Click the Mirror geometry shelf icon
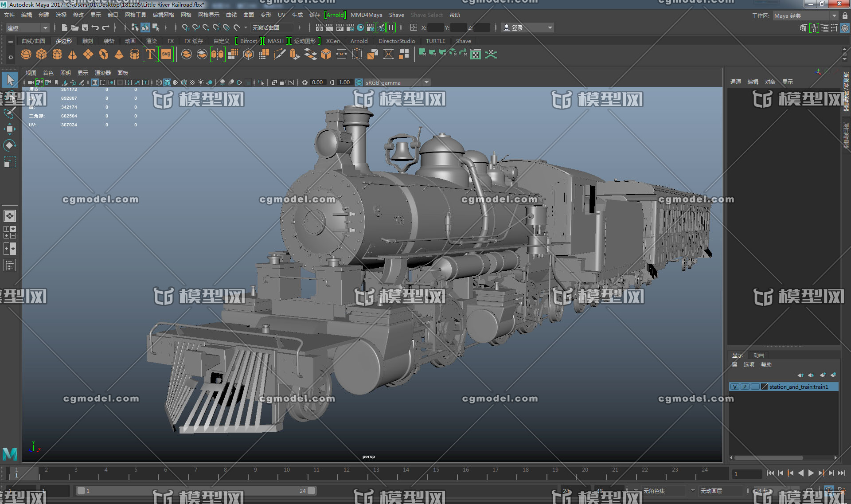Screen dimensions: 851x504 click(x=218, y=55)
